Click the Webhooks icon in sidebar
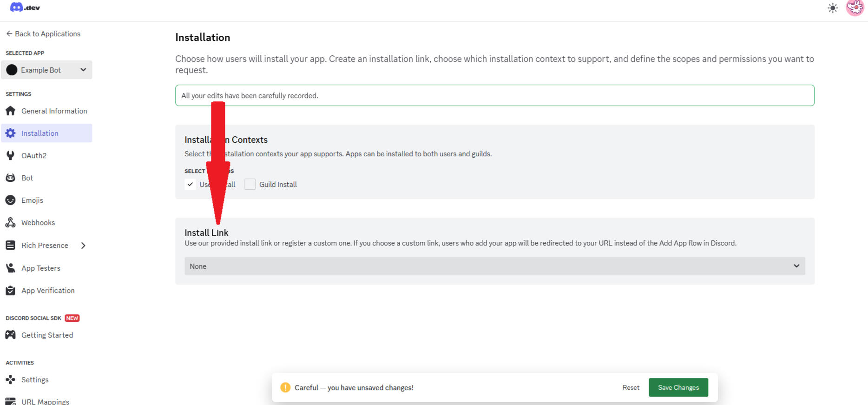Viewport: 868px width, 405px height. tap(11, 223)
